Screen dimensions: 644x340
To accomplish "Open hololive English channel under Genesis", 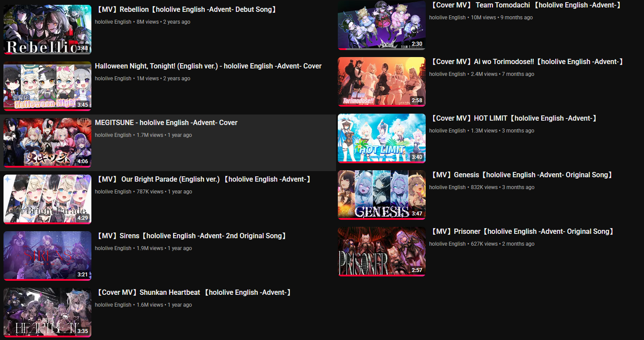I will 447,187.
